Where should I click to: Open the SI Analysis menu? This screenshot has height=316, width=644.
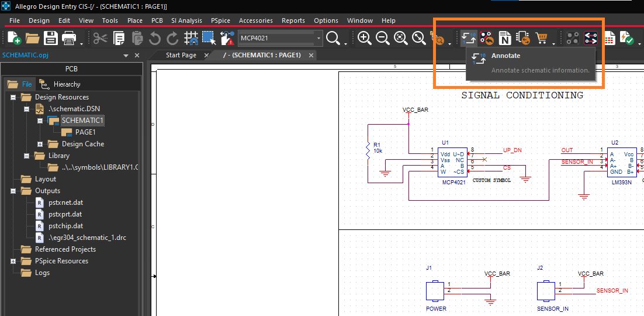pyautogui.click(x=186, y=20)
